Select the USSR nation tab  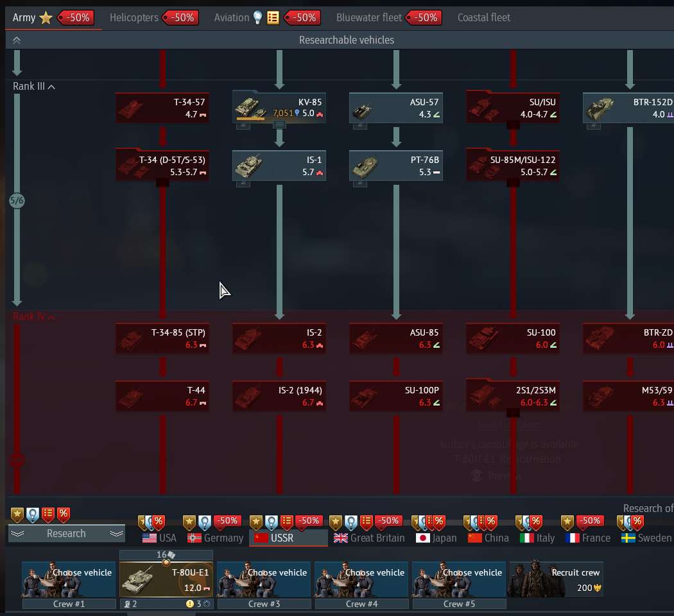(x=288, y=538)
